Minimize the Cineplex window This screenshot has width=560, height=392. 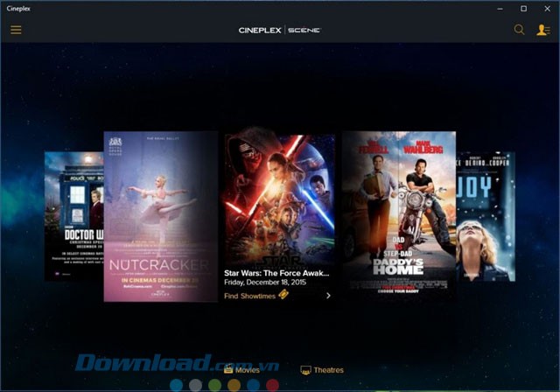[x=500, y=9]
